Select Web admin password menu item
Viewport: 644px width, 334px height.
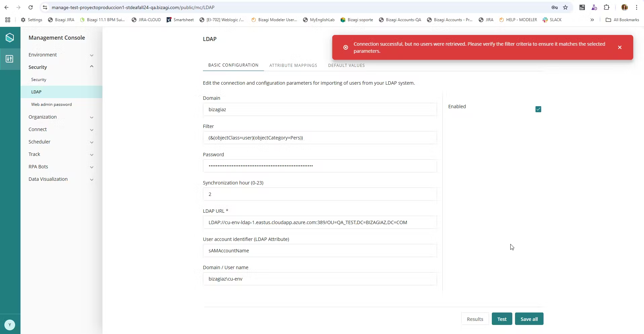[x=51, y=105]
